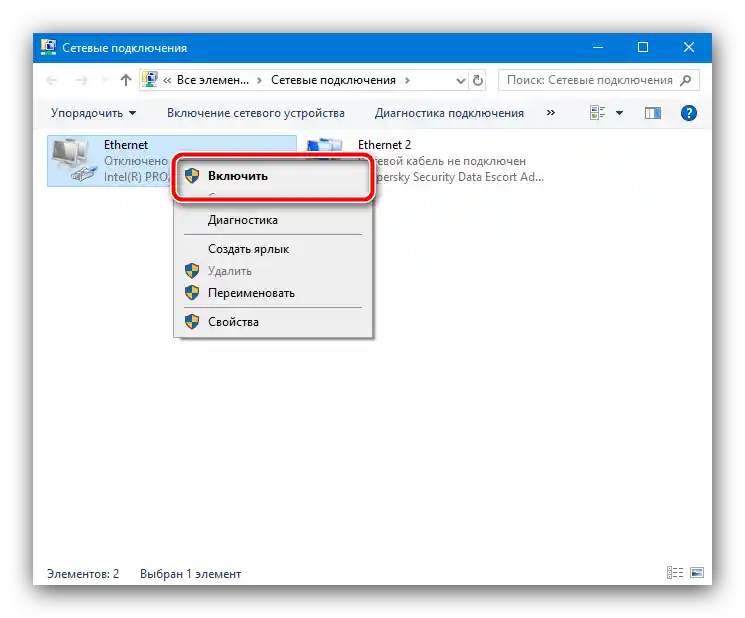
Task: Go up one folder level arrow
Action: (125, 80)
